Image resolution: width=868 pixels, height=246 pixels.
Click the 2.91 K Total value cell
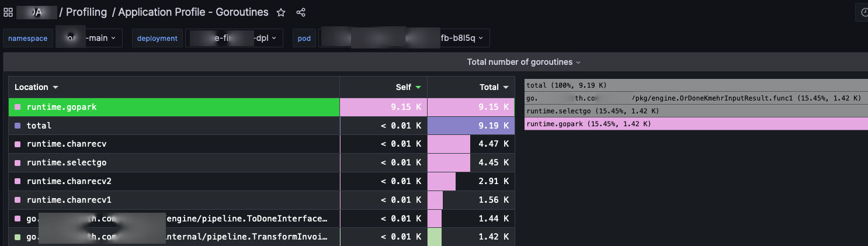click(471, 182)
